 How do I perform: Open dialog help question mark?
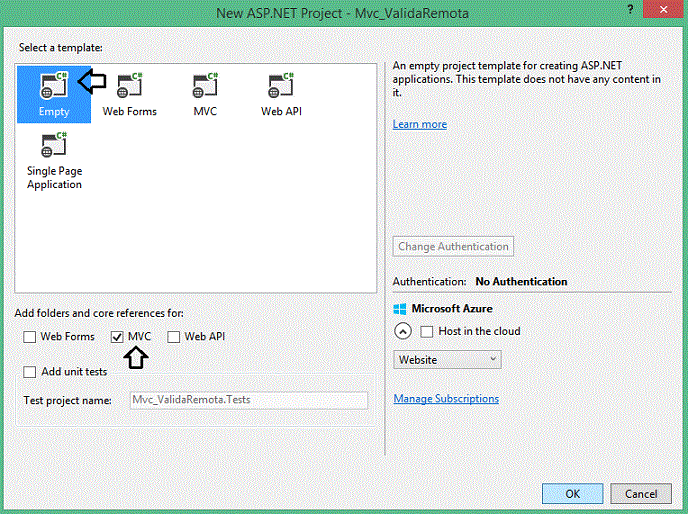point(631,9)
